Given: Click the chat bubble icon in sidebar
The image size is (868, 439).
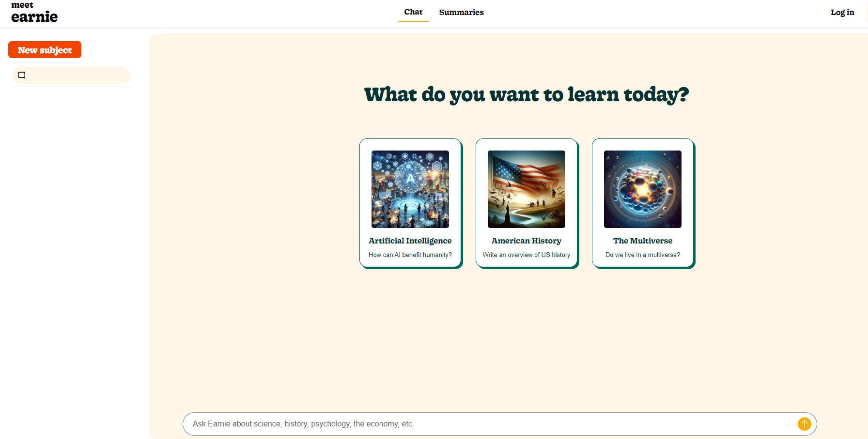Looking at the screenshot, I should pos(22,75).
